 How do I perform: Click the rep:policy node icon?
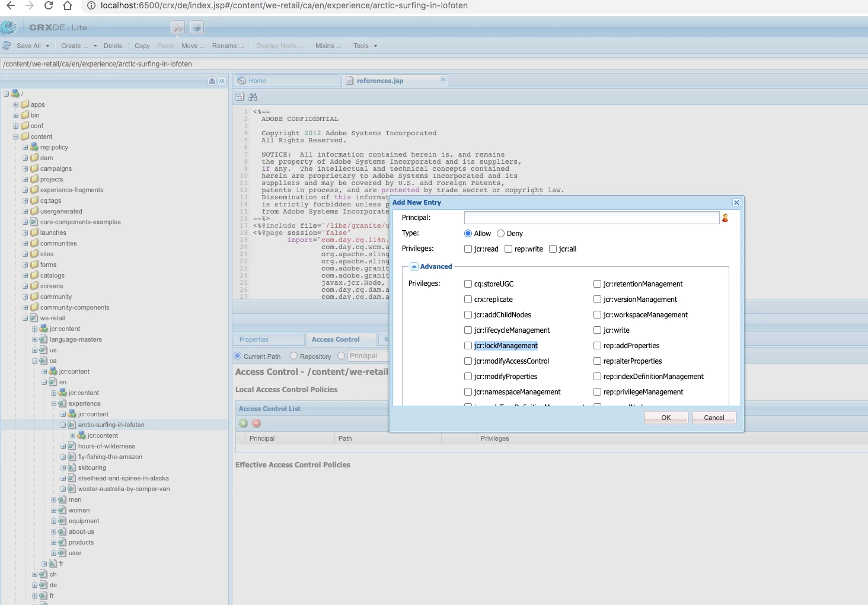(34, 147)
